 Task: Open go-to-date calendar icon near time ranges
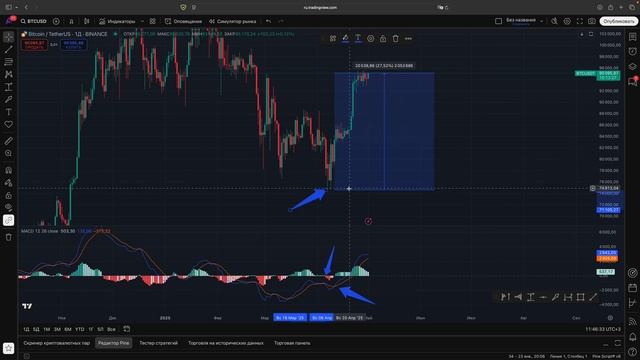[x=127, y=329]
